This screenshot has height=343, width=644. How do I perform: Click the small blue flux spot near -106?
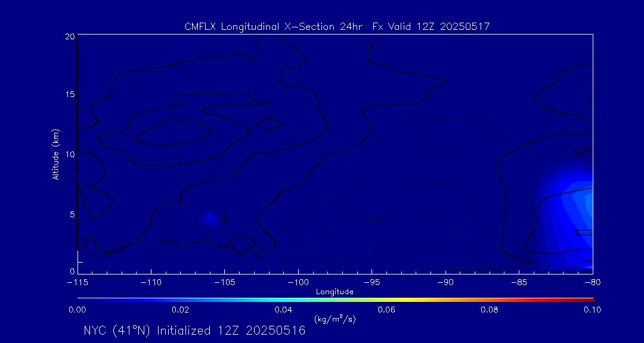(x=209, y=219)
